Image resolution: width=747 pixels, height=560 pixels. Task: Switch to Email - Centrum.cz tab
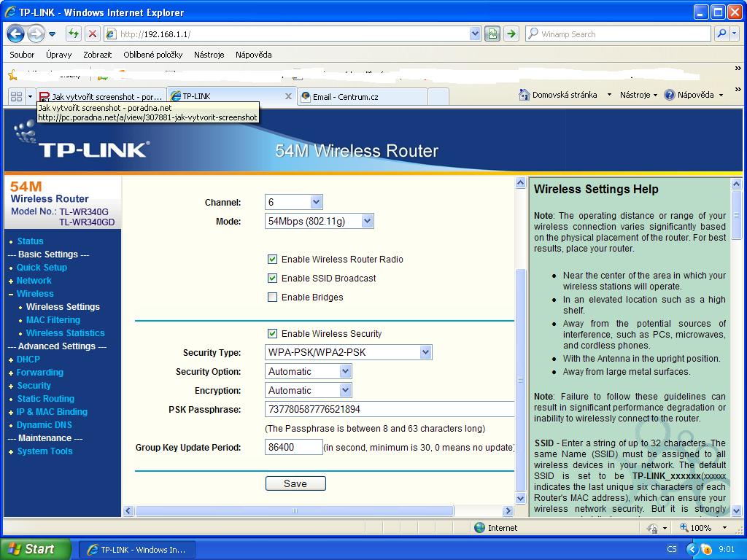[362, 97]
